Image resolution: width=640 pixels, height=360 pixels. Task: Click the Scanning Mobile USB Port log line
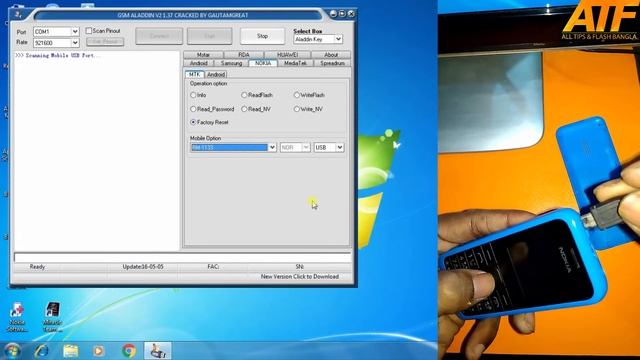(x=57, y=55)
